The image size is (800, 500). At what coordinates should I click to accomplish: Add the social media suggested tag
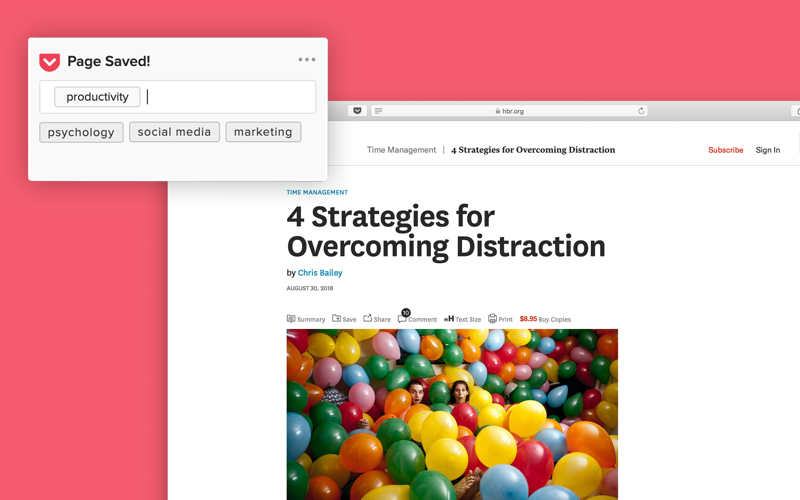pyautogui.click(x=174, y=132)
